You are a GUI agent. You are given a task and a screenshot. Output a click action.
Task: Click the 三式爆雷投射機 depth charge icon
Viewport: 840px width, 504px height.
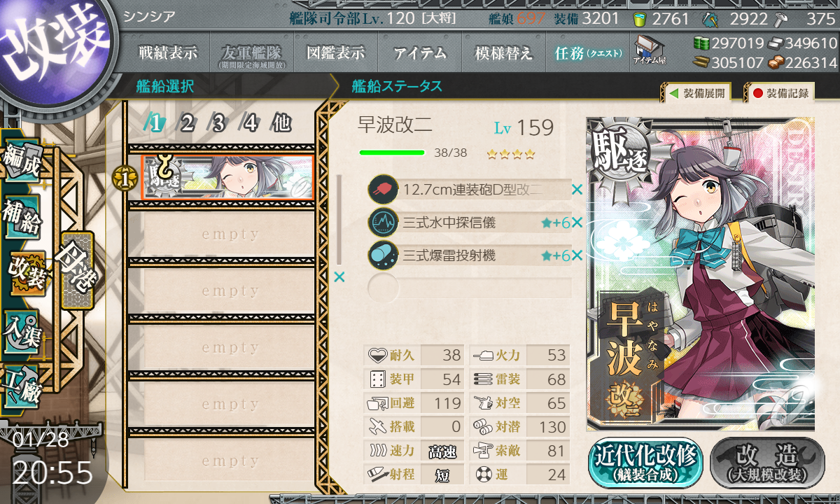pos(383,255)
